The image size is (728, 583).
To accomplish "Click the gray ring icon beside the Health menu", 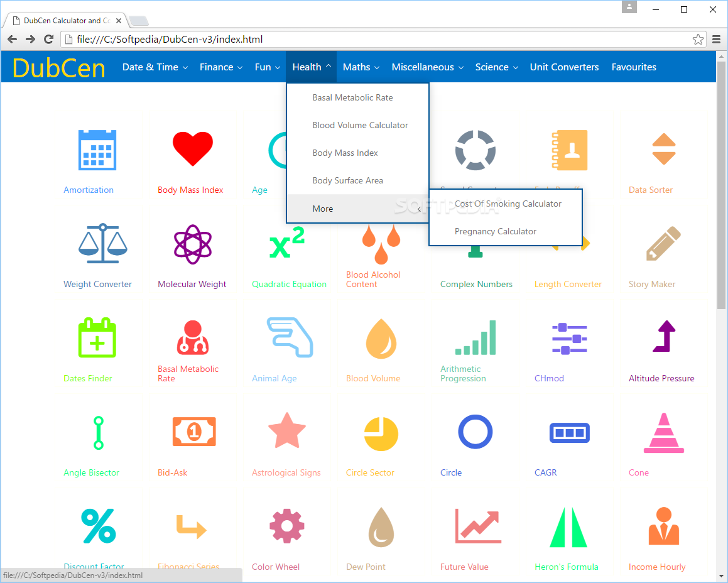I will tap(475, 150).
